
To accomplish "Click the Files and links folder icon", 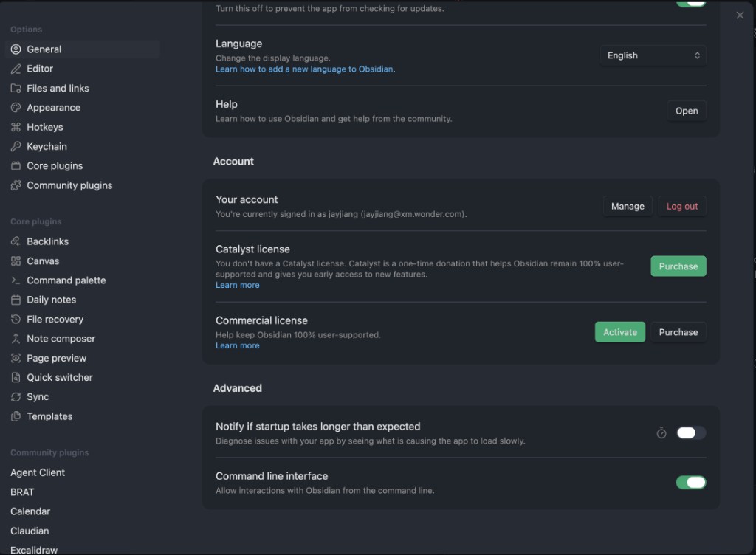I will click(16, 88).
